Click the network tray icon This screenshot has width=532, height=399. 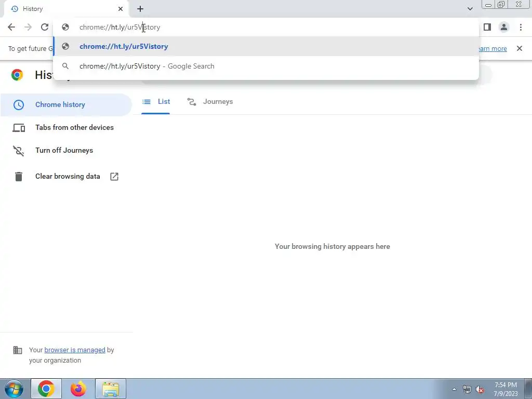467,389
